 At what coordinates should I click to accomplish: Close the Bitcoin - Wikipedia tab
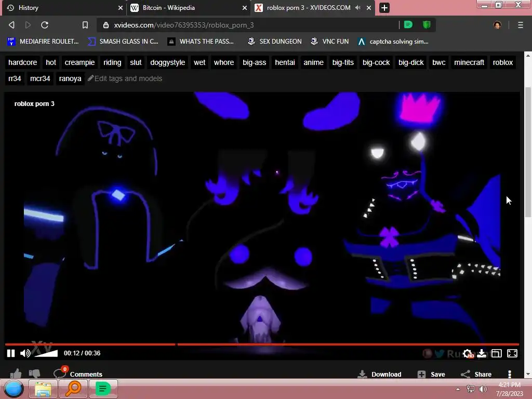245,8
